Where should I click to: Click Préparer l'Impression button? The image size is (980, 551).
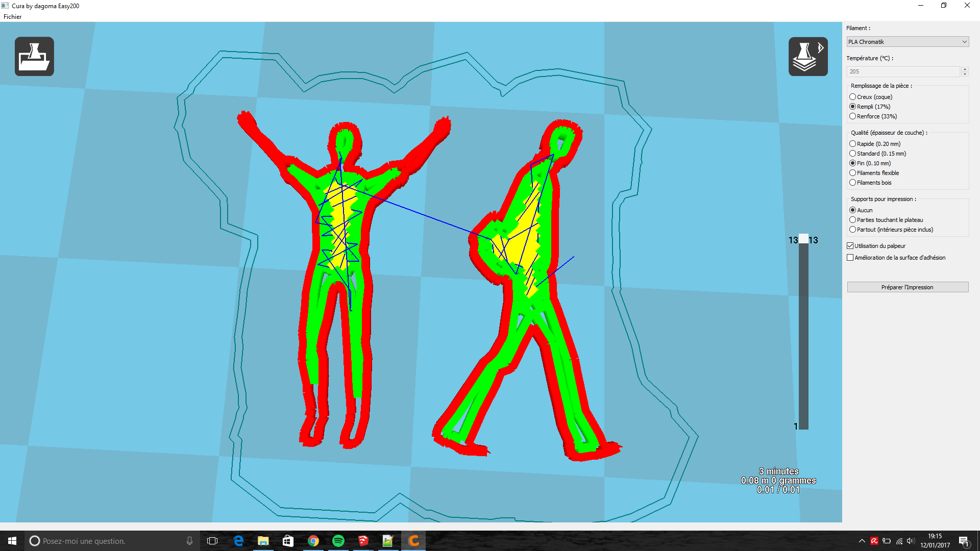(x=908, y=287)
